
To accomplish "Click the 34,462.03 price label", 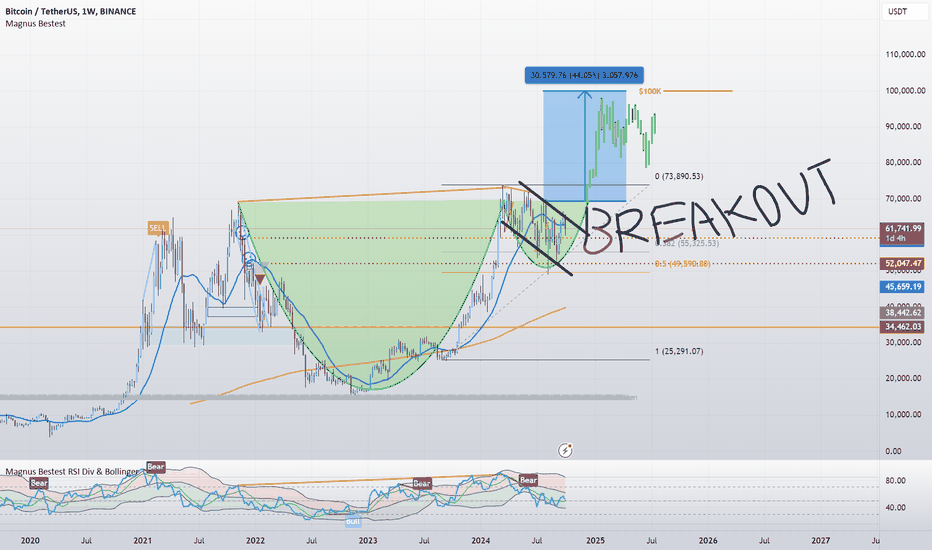I will click(x=903, y=326).
